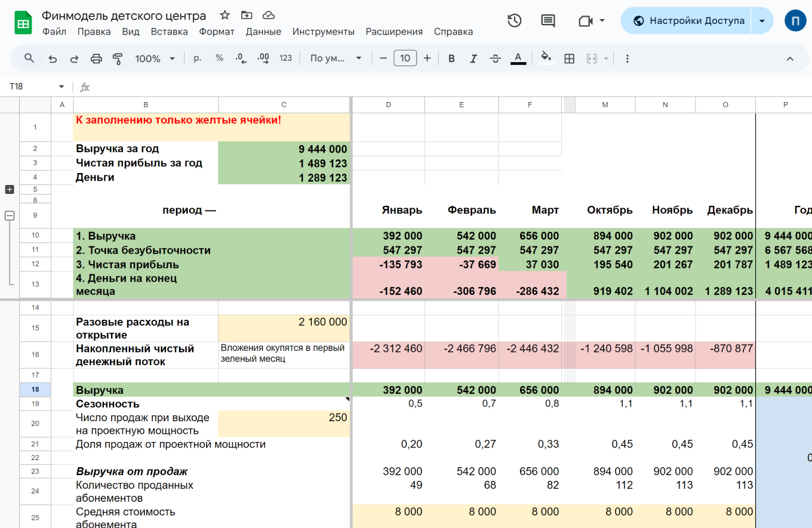Click the search magnifier in toolbar
Viewport: 812px width, 528px height.
click(x=29, y=58)
